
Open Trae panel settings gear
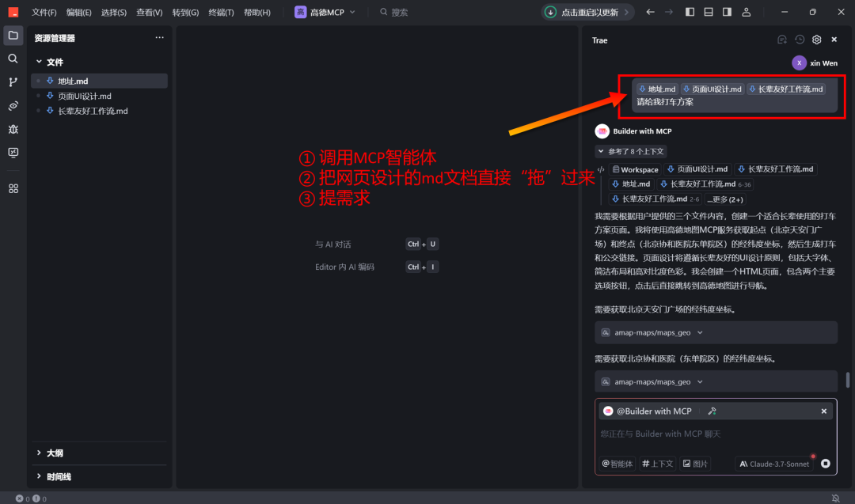816,40
